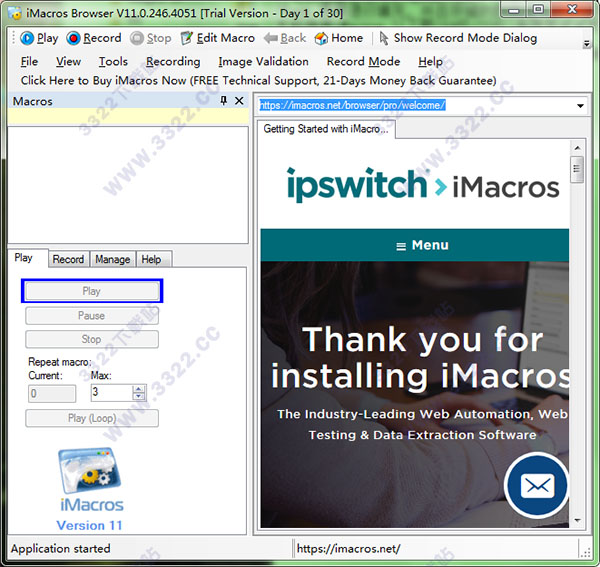Start recording with the Record toolbar icon
This screenshot has width=600, height=567.
click(x=73, y=38)
